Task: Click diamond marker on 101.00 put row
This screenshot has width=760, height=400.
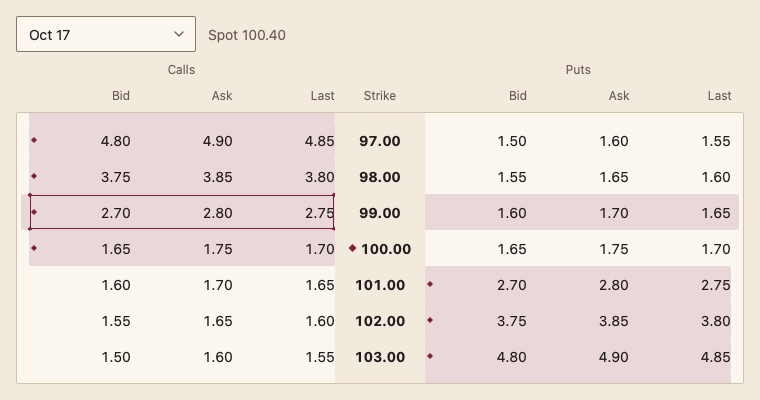Action: click(430, 284)
